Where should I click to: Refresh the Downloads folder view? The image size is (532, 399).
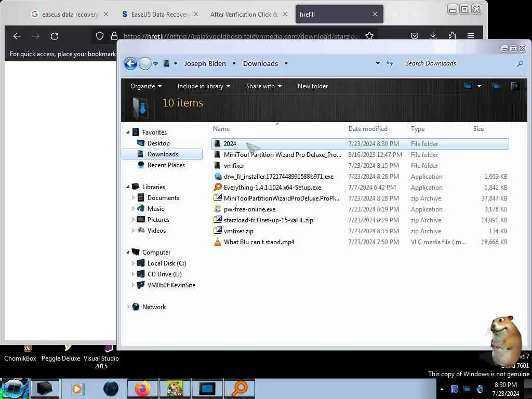click(390, 63)
